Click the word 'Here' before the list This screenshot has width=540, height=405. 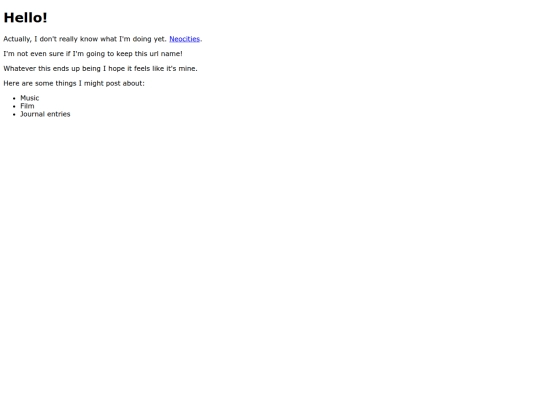[11, 83]
